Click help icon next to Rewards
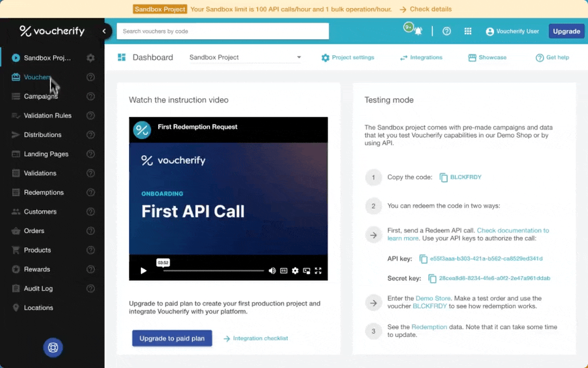Image resolution: width=588 pixels, height=368 pixels. pos(91,269)
